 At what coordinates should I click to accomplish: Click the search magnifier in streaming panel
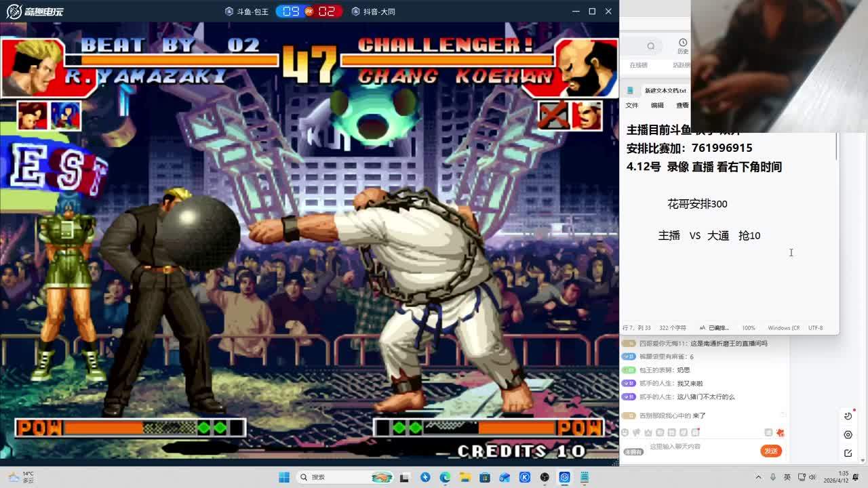click(x=651, y=46)
